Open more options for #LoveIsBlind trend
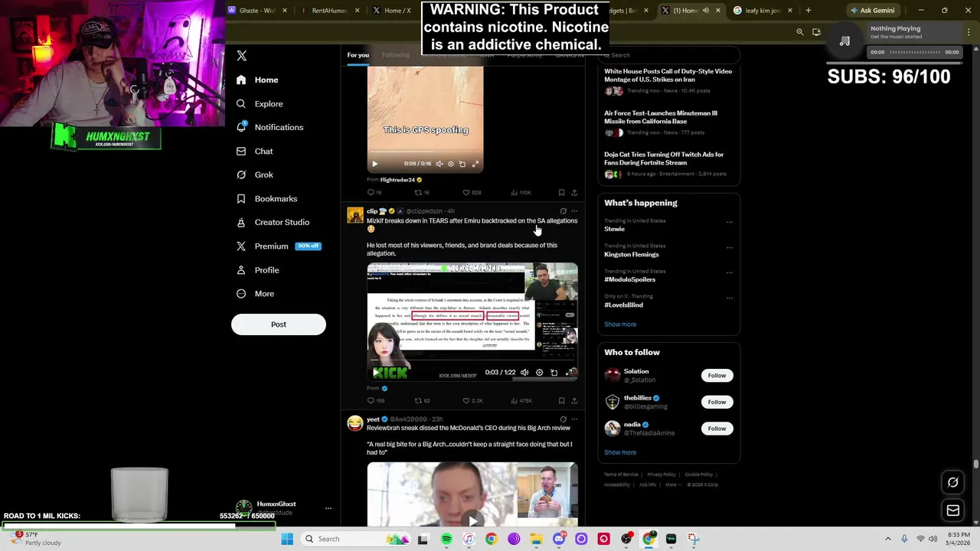Viewport: 980px width, 551px height. pyautogui.click(x=729, y=298)
